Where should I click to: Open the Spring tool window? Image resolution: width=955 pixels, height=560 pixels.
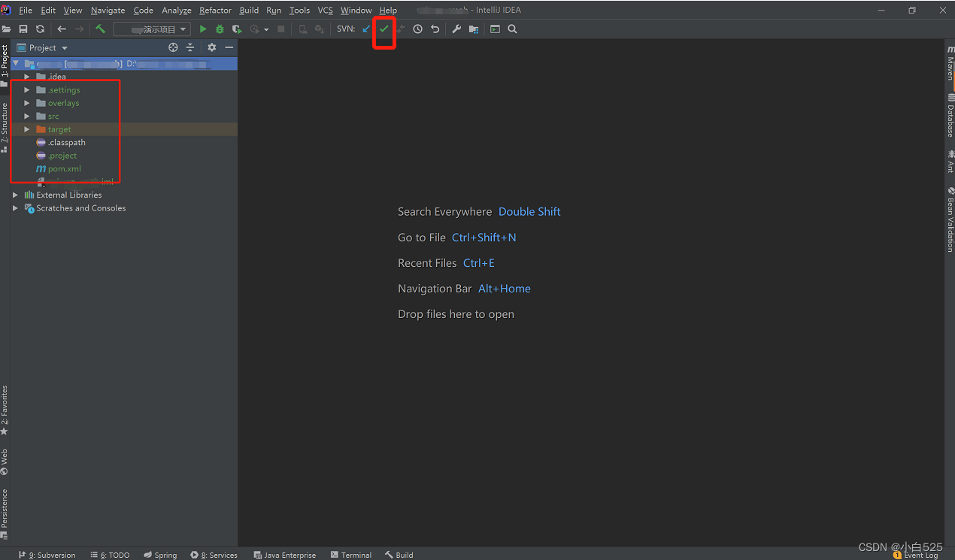160,555
